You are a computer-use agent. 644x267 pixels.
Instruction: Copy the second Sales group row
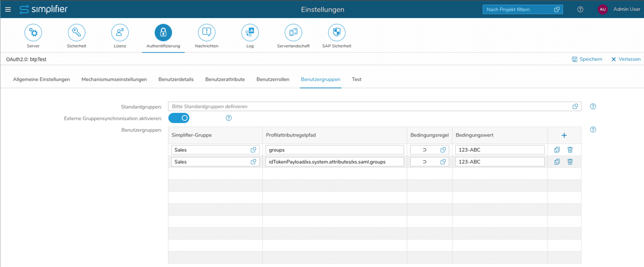556,162
